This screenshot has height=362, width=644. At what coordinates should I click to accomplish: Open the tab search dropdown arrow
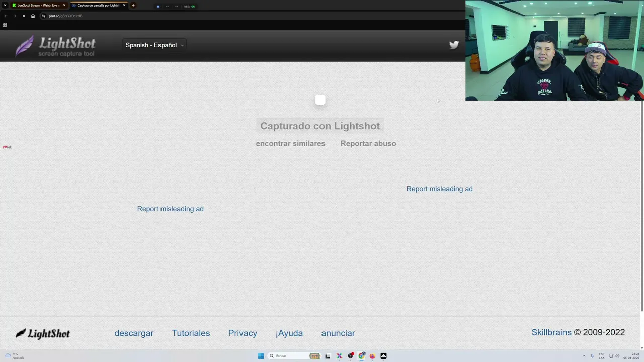[x=5, y=5]
